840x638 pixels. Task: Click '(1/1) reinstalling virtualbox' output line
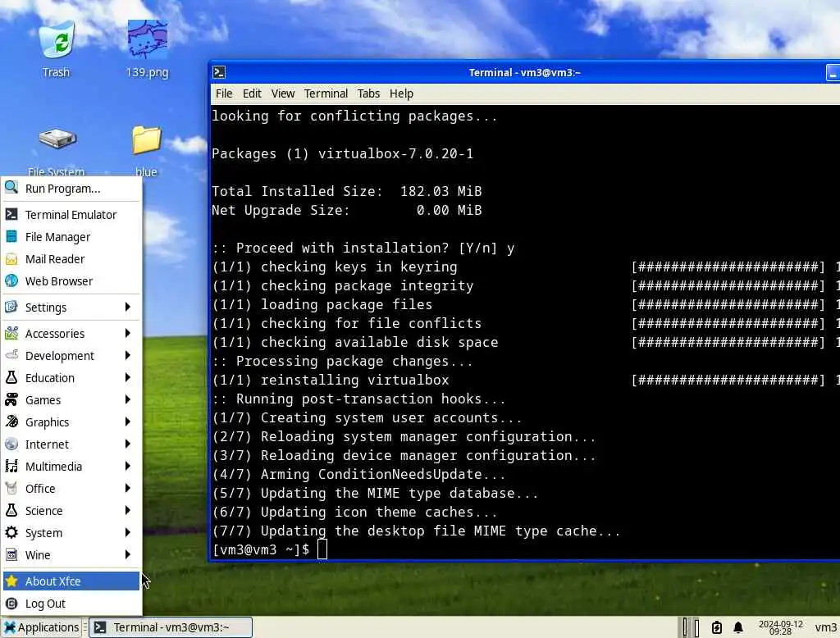click(x=331, y=381)
